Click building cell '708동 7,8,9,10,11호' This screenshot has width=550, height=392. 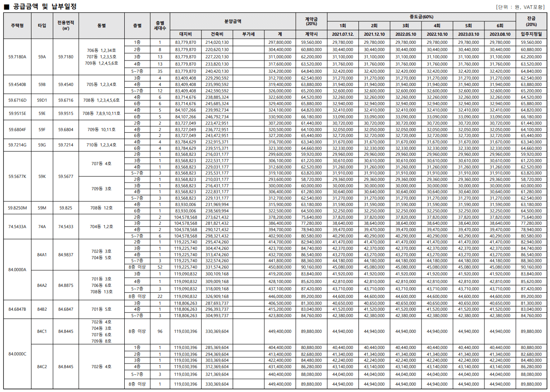[x=101, y=114]
